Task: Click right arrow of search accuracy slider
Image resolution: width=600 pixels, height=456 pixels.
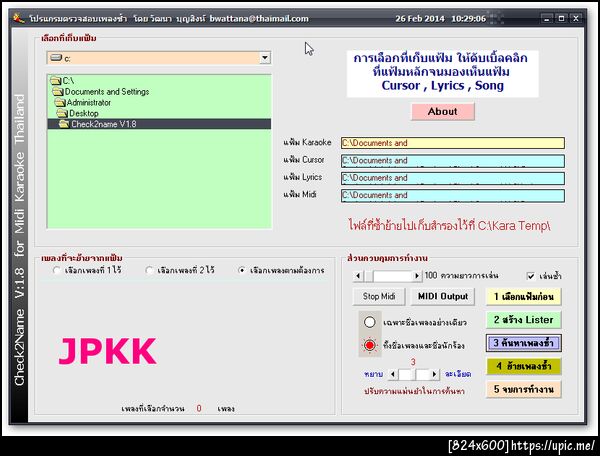Action: 434,374
